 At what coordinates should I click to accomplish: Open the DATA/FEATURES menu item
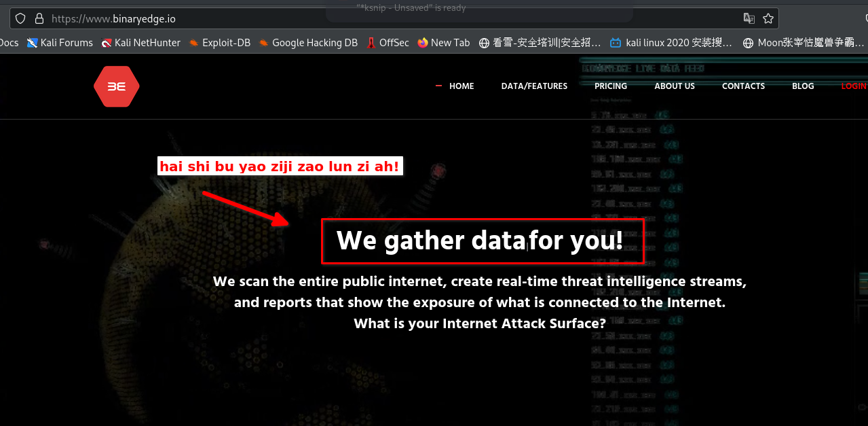(534, 86)
